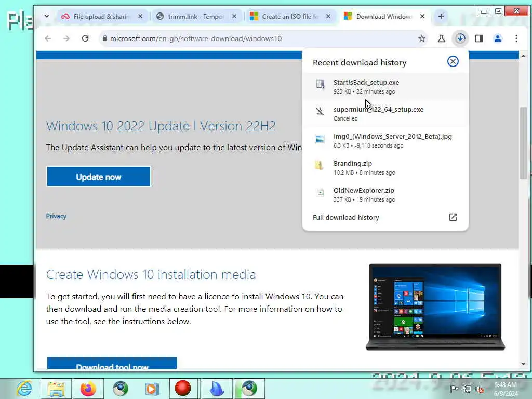Open Firefox from the taskbar
Viewport: 532px width, 399px height.
tap(88, 389)
